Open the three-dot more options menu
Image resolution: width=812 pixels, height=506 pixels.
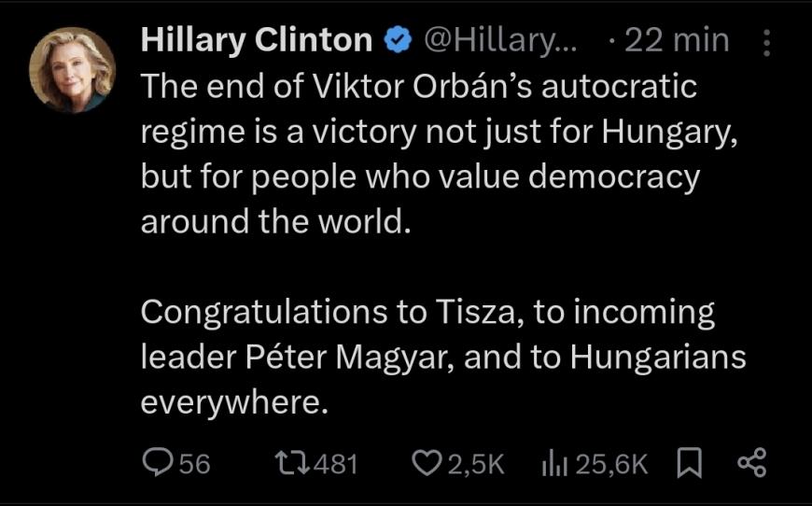pyautogui.click(x=767, y=42)
